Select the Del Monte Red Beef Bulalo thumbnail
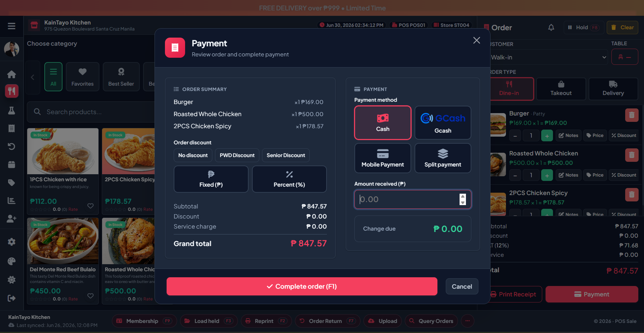This screenshot has width=644, height=333. 63,241
